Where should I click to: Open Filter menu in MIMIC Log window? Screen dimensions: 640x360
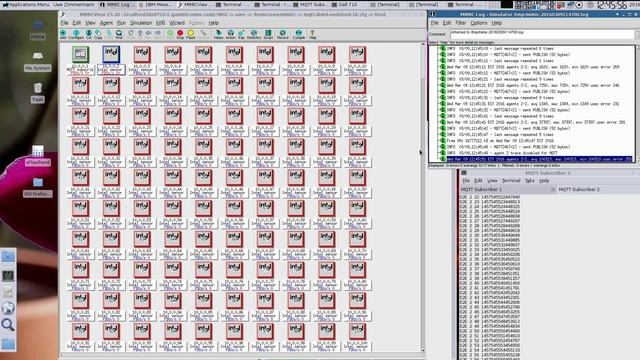point(460,23)
